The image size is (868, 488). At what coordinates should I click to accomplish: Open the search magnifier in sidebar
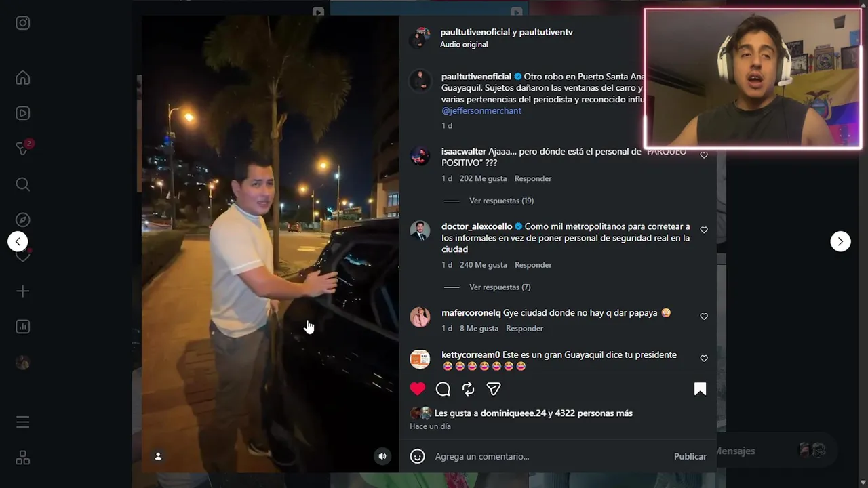click(x=23, y=184)
